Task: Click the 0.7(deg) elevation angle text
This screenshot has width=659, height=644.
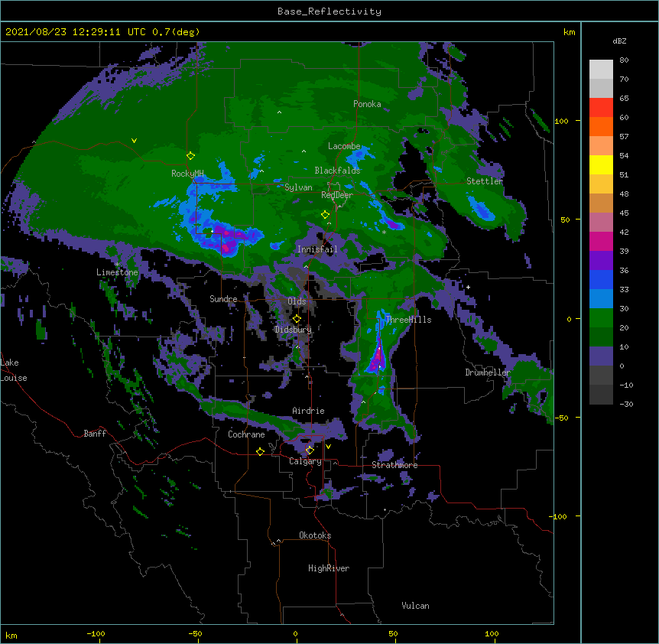Action: 176,32
